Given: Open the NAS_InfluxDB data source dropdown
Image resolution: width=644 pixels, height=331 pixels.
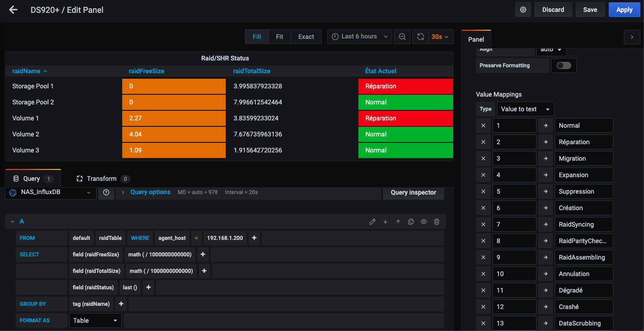Looking at the screenshot, I should pos(51,193).
